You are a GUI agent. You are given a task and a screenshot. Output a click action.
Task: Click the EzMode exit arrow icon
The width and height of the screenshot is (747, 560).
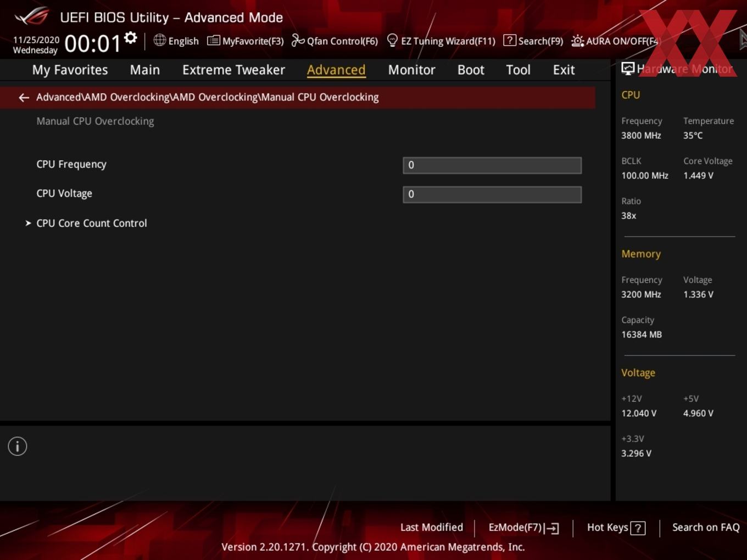(552, 528)
